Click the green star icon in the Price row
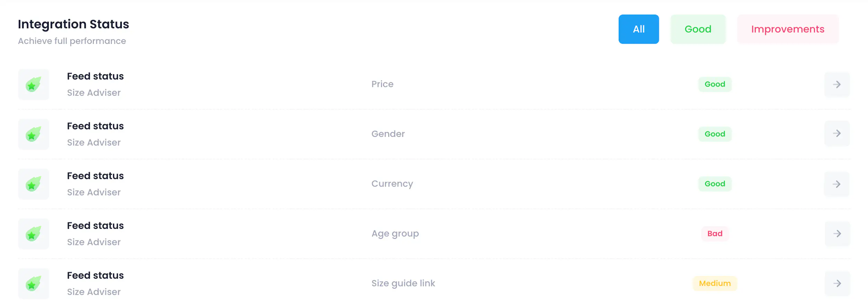868x305 pixels. 33,84
